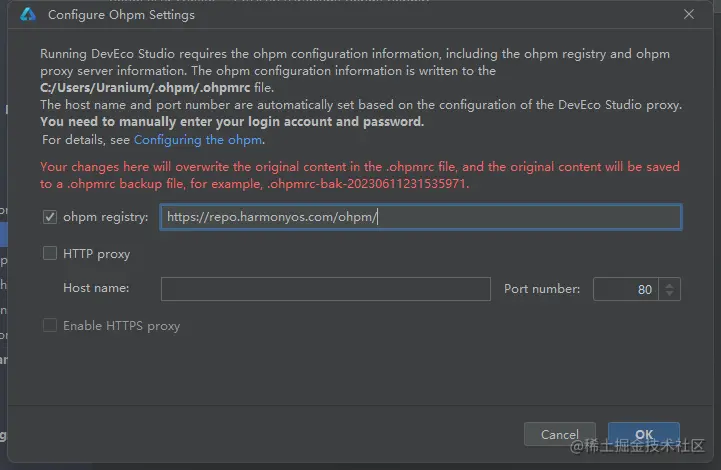Decrease the port number with down arrow
The width and height of the screenshot is (721, 470).
coord(670,294)
